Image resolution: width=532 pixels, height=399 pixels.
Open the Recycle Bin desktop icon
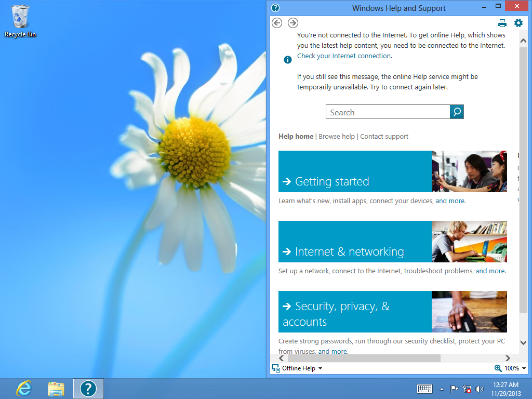(x=20, y=21)
